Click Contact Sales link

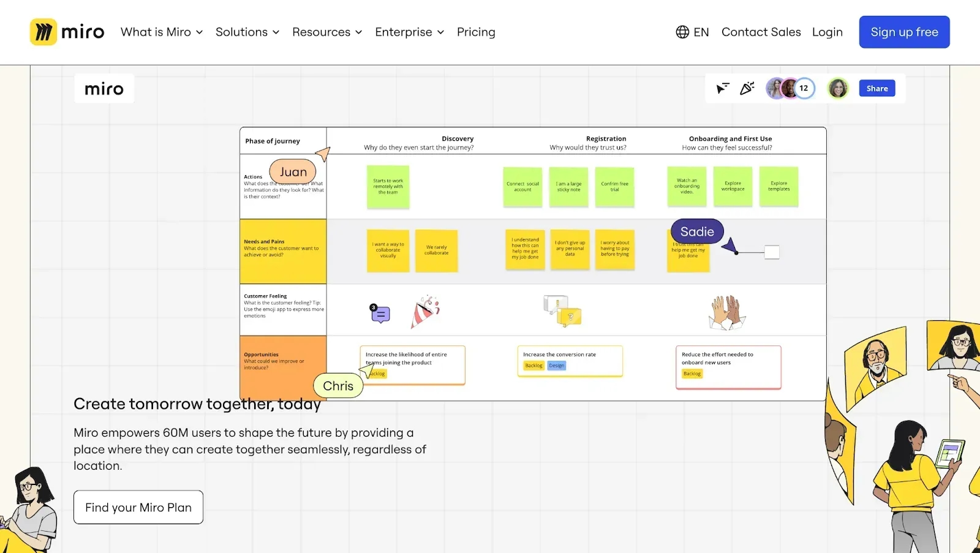pyautogui.click(x=761, y=32)
